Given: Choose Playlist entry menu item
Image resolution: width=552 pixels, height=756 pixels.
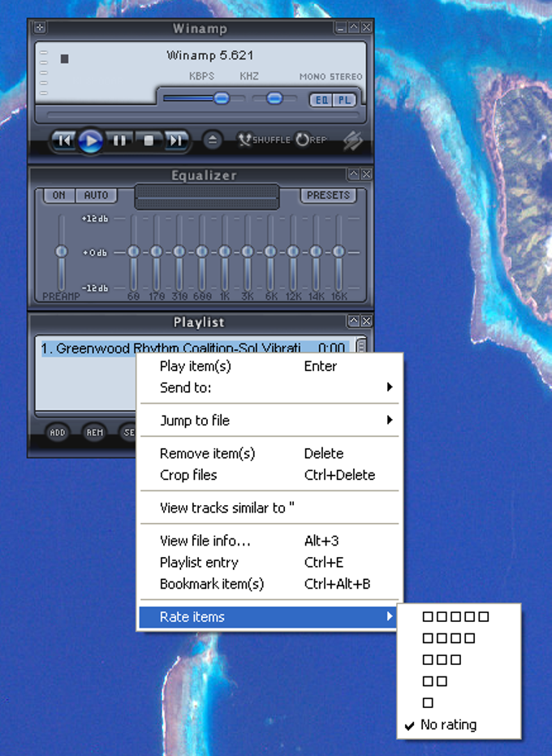Looking at the screenshot, I should pos(270,562).
